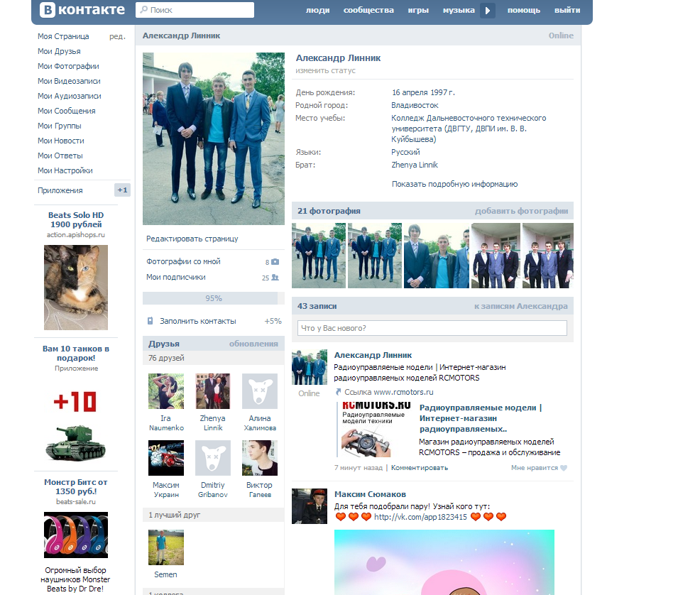Open Мои Ответы

tap(60, 155)
